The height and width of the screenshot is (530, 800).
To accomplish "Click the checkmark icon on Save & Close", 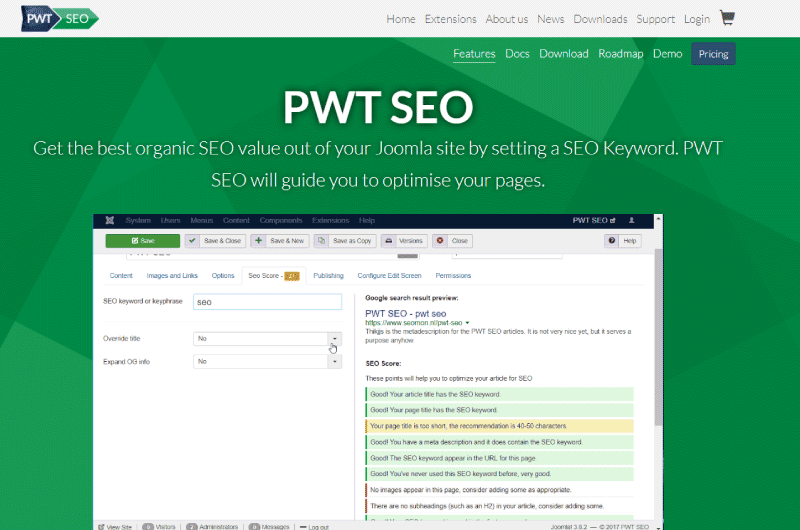I will pos(192,241).
